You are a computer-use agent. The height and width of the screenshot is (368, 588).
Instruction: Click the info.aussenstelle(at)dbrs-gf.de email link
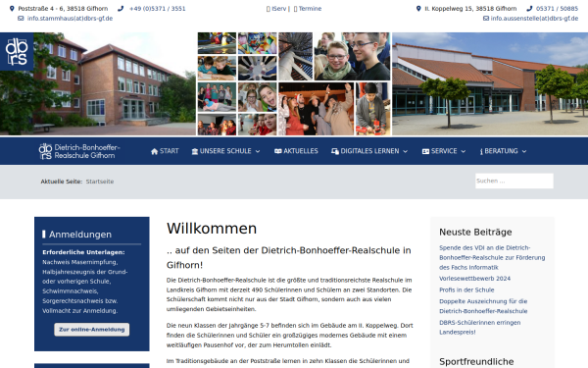click(534, 19)
